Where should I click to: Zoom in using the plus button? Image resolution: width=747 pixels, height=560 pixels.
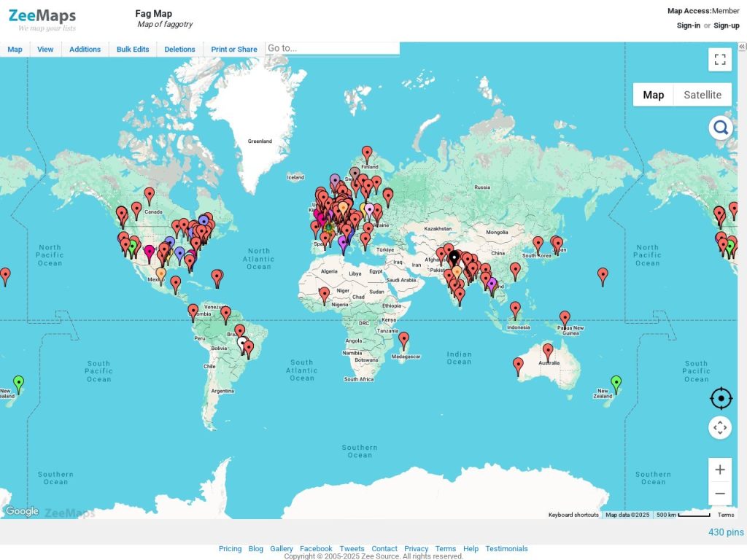click(720, 470)
